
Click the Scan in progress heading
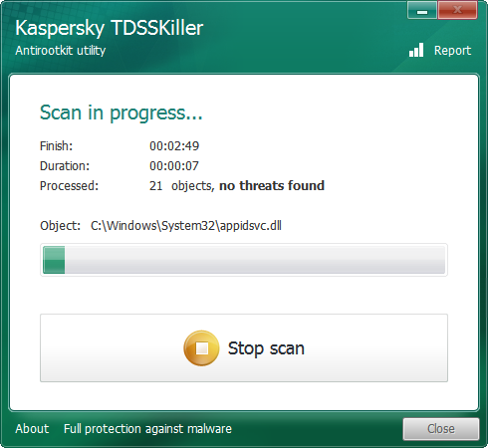[x=121, y=112]
